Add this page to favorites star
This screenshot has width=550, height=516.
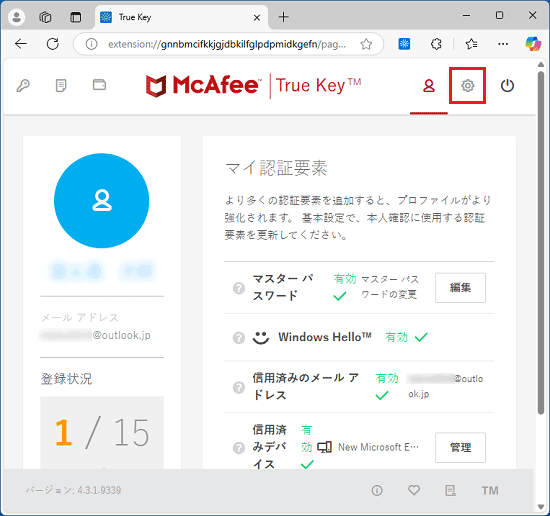pyautogui.click(x=366, y=44)
